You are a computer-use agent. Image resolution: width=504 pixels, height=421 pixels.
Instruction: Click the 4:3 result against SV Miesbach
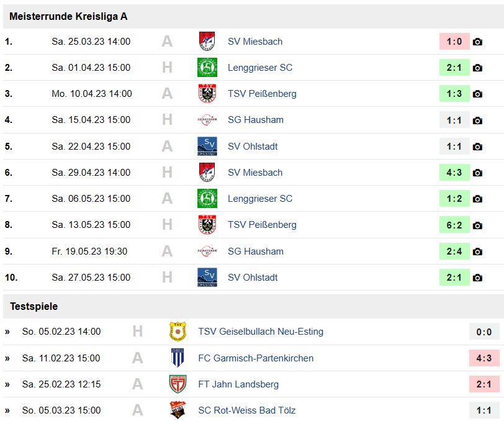click(x=454, y=173)
